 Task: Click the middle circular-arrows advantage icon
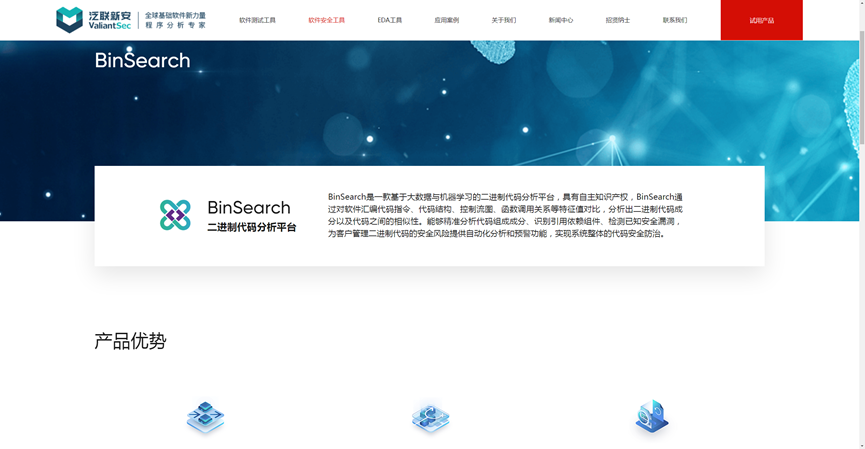click(x=430, y=418)
